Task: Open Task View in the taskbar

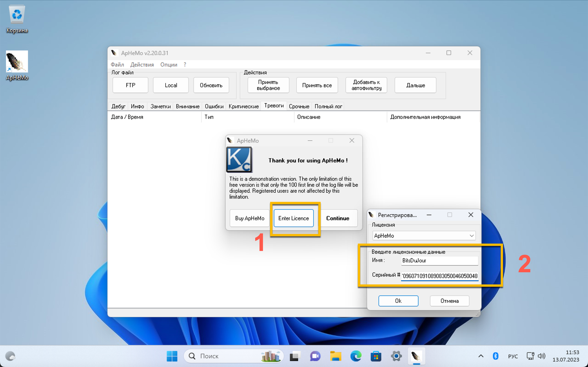Action: click(x=294, y=356)
